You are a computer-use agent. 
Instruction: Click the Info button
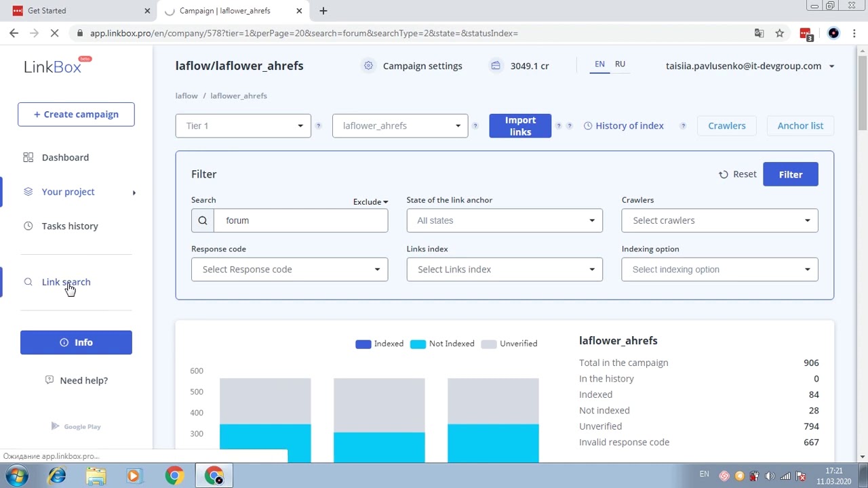click(76, 342)
